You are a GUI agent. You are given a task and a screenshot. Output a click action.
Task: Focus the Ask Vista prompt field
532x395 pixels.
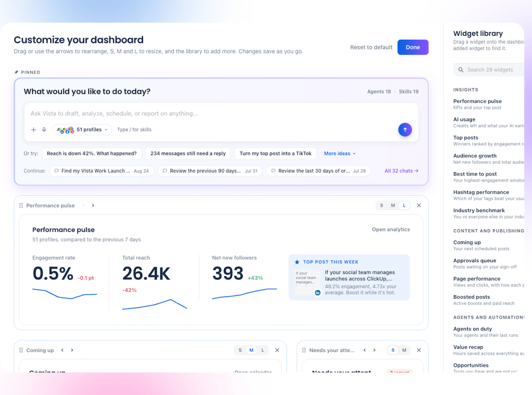pyautogui.click(x=221, y=114)
